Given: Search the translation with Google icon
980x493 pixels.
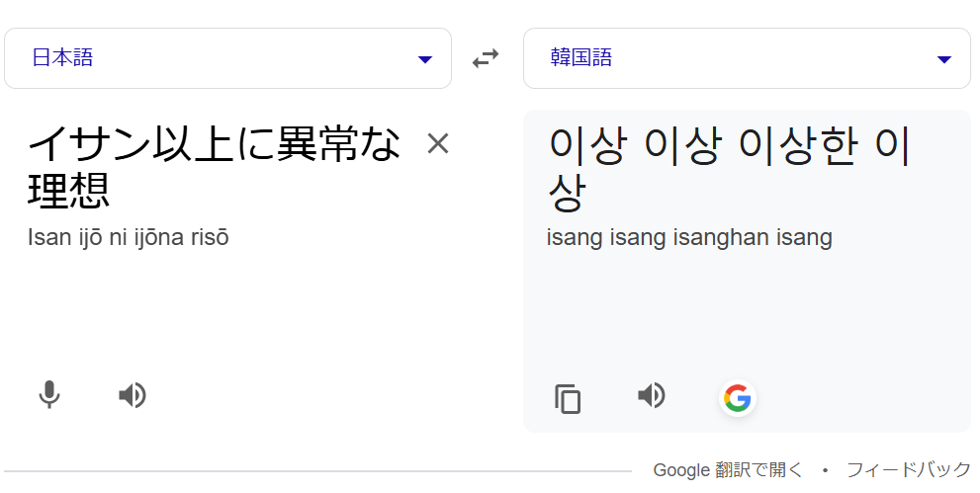Looking at the screenshot, I should pyautogui.click(x=738, y=398).
